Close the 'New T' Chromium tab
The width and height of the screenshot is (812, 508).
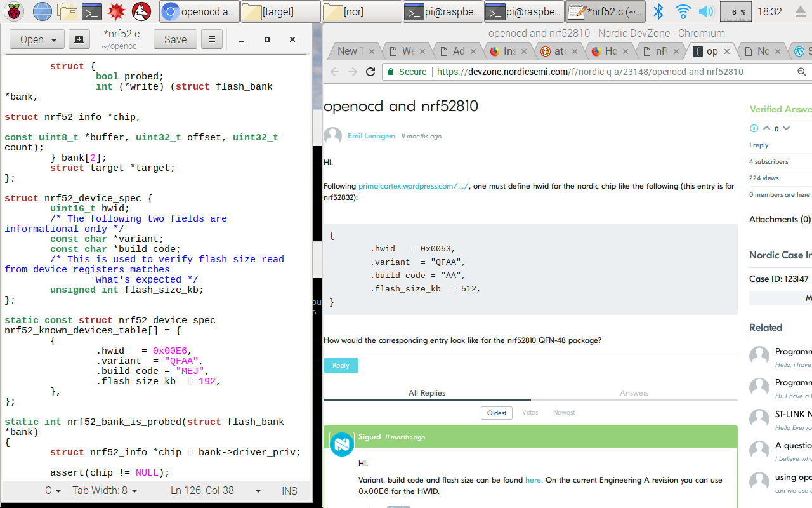coord(372,51)
